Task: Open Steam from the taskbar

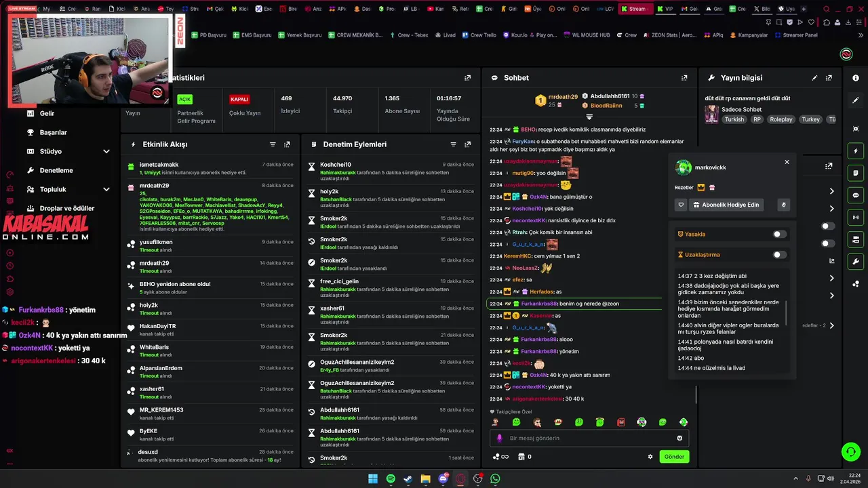Action: click(408, 479)
